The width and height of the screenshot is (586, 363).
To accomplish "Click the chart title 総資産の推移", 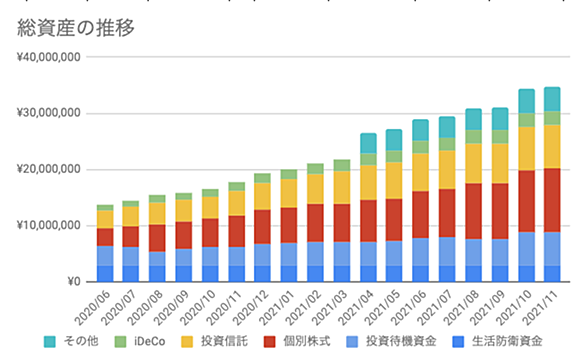I will [x=75, y=28].
